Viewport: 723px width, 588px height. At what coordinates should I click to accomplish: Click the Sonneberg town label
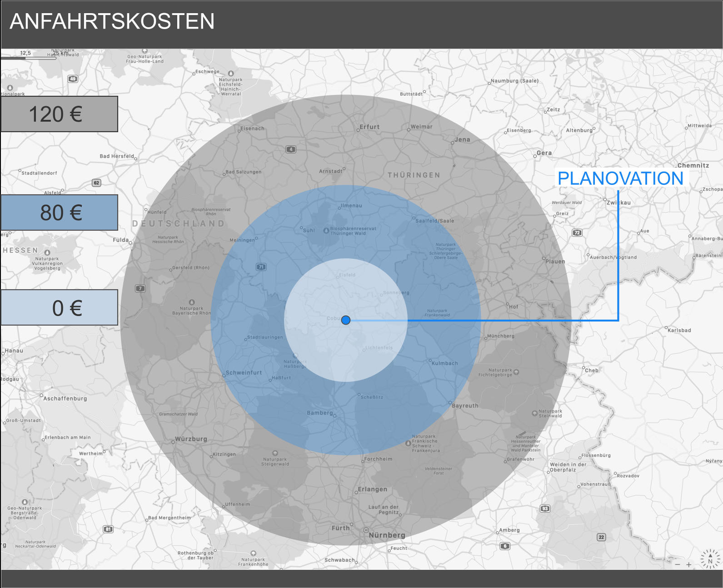click(396, 293)
